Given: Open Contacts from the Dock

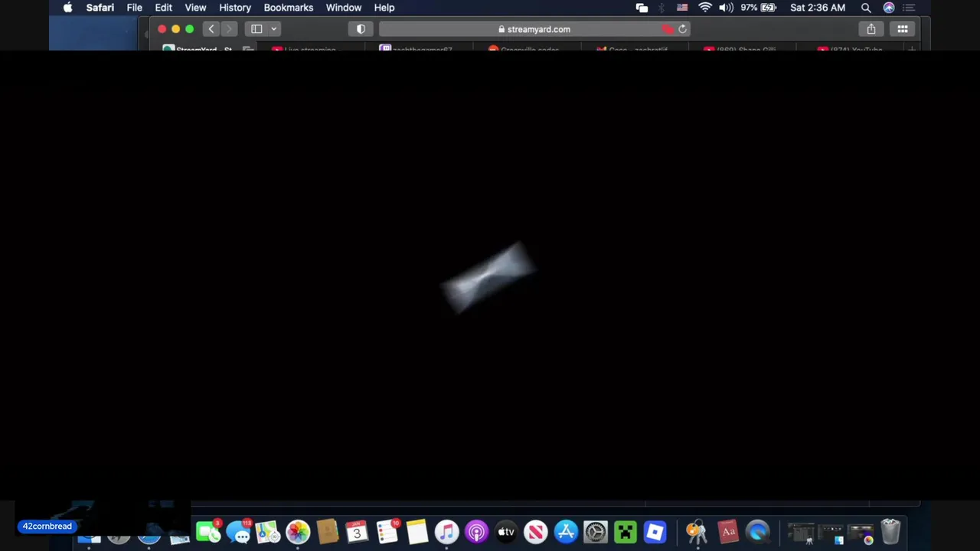Looking at the screenshot, I should [328, 532].
